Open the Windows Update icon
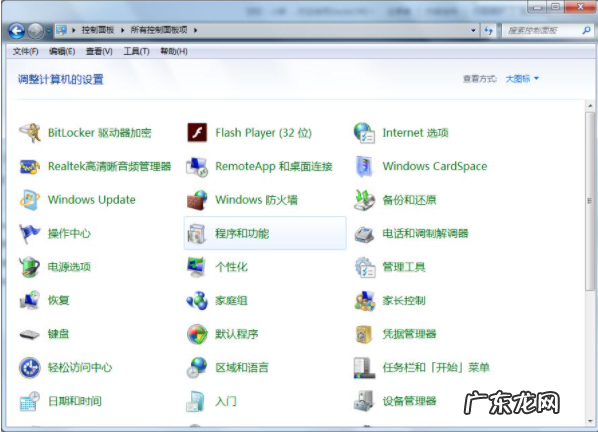The width and height of the screenshot is (598, 432). coord(30,200)
